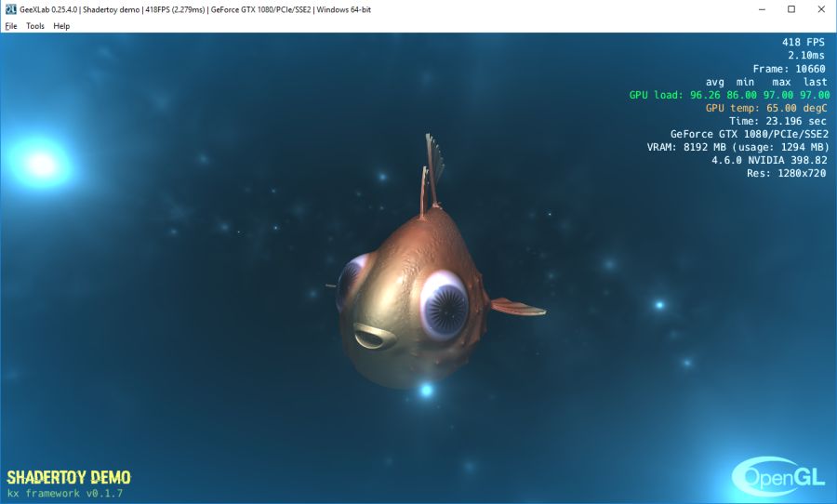Open the Help menu
The width and height of the screenshot is (837, 504).
tap(61, 26)
